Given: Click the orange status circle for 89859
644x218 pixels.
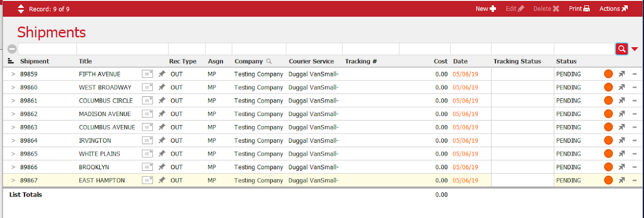Looking at the screenshot, I should [x=608, y=74].
